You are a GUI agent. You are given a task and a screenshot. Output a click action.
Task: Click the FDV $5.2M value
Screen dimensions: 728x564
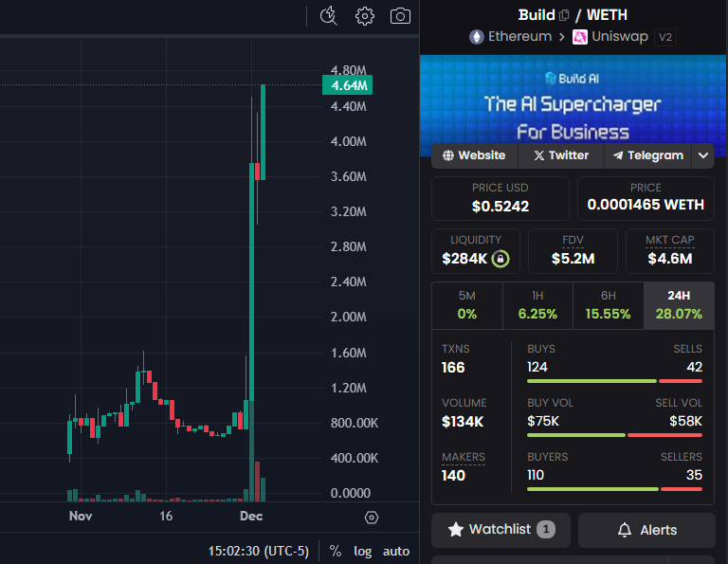pyautogui.click(x=573, y=259)
